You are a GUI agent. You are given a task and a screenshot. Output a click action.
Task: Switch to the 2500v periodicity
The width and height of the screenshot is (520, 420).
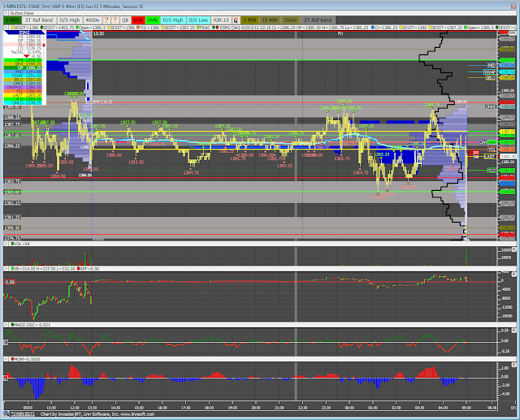click(x=290, y=19)
